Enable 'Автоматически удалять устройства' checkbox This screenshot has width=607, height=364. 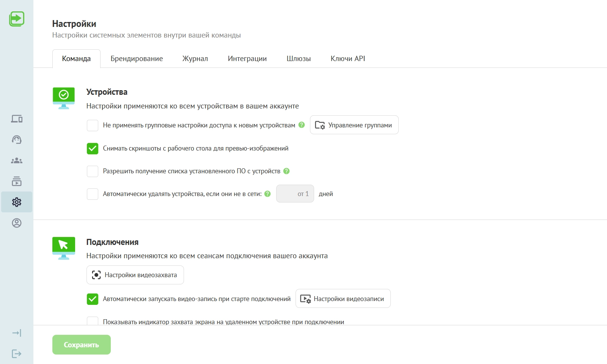click(x=93, y=194)
